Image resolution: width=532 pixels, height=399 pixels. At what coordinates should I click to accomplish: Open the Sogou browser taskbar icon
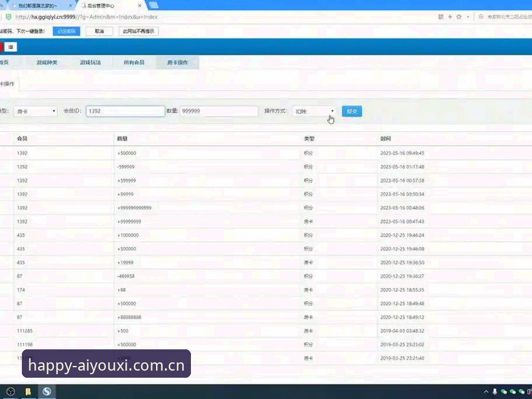pos(47,391)
